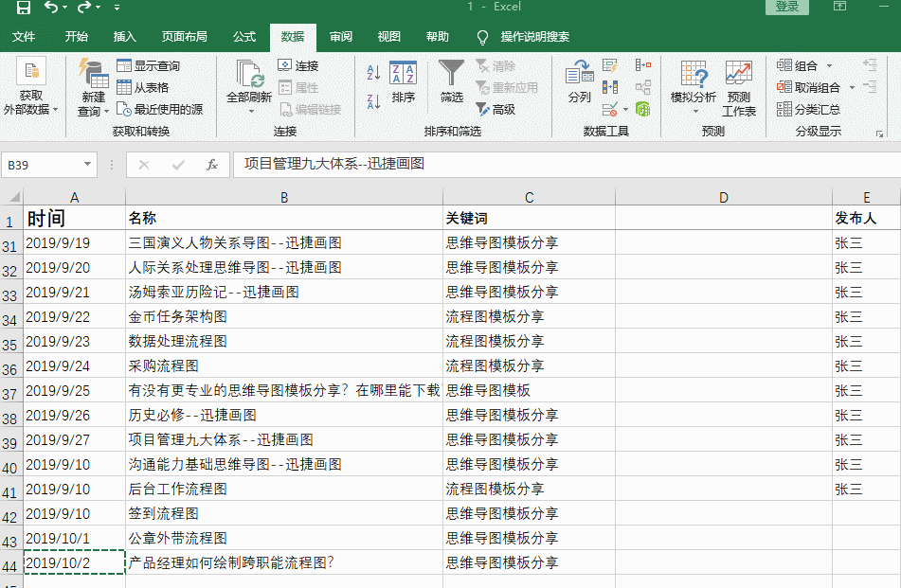Open the Name Box dropdown arrow
Viewport: 901px width, 588px height.
(x=87, y=164)
